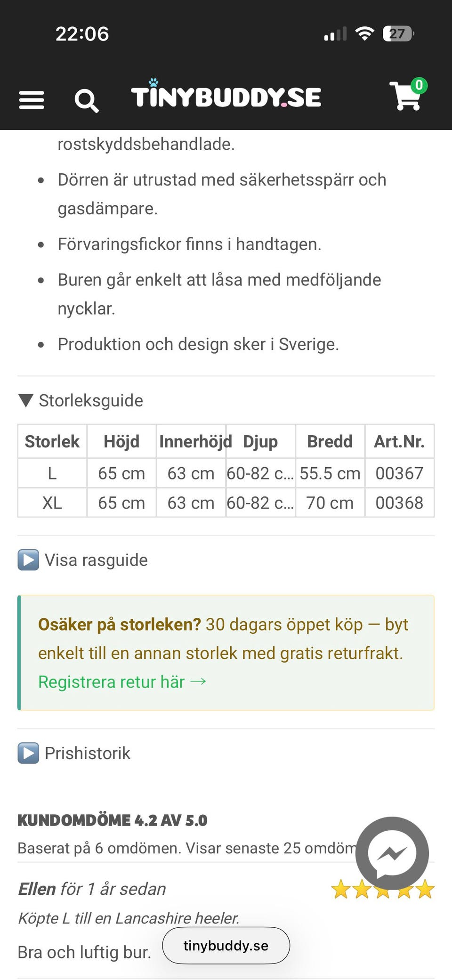Tap the L size row
Viewport: 452px width, 980px height.
click(x=52, y=473)
